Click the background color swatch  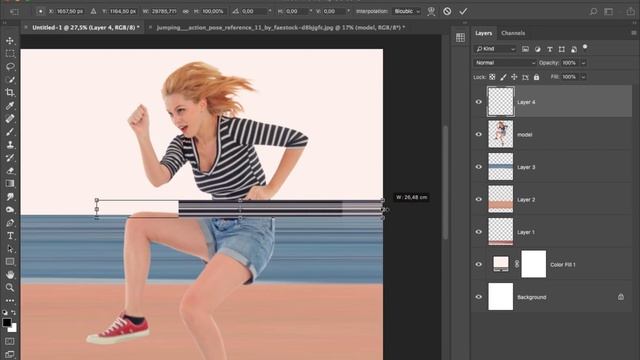(x=13, y=328)
